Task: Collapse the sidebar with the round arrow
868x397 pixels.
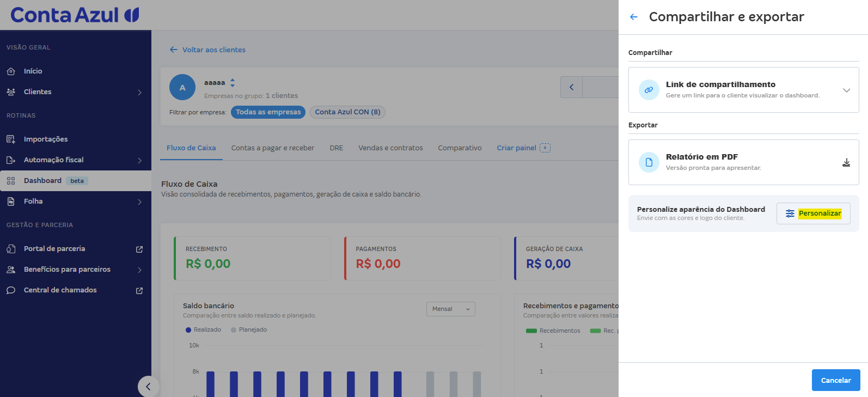Action: 148,387
